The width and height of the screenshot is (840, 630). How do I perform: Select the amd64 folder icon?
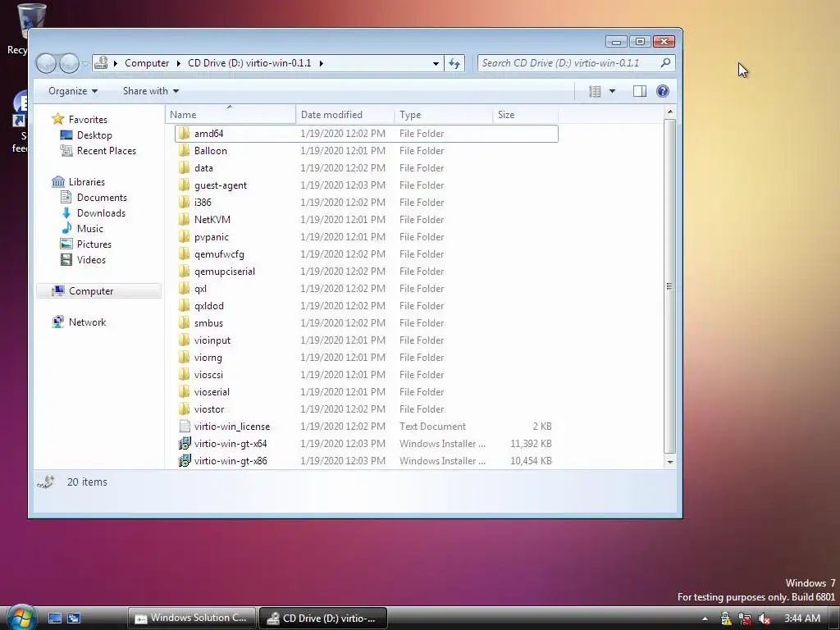coord(184,134)
